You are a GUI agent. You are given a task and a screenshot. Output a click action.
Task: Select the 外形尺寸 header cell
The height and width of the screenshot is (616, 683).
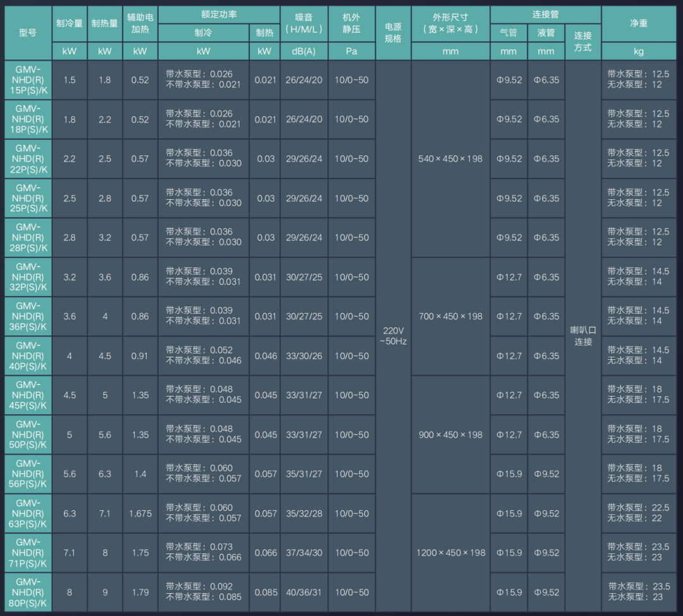(450, 24)
